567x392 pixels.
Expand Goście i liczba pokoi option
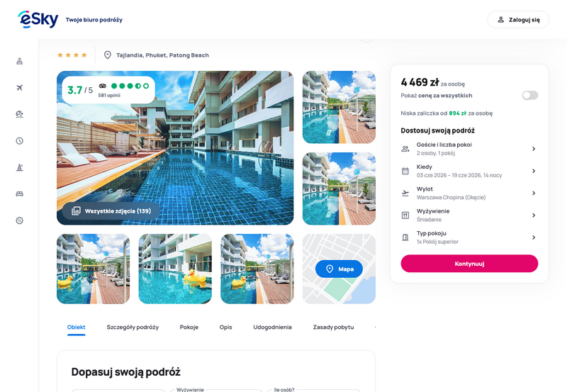point(469,149)
